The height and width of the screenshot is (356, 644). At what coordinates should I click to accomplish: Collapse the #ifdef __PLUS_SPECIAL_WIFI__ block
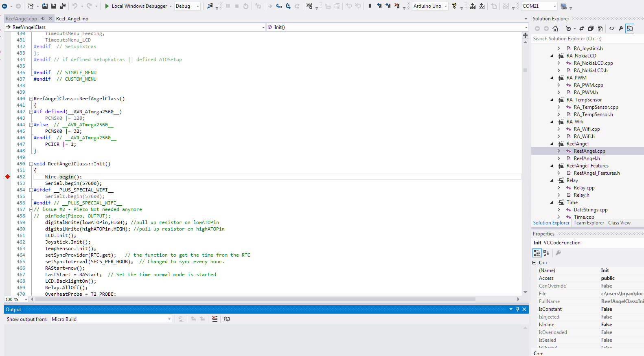point(31,190)
